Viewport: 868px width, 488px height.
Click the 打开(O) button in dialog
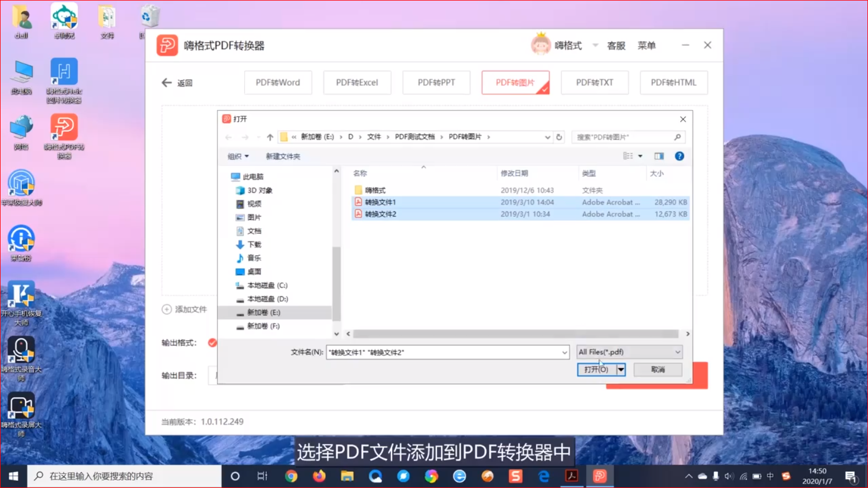click(x=596, y=369)
